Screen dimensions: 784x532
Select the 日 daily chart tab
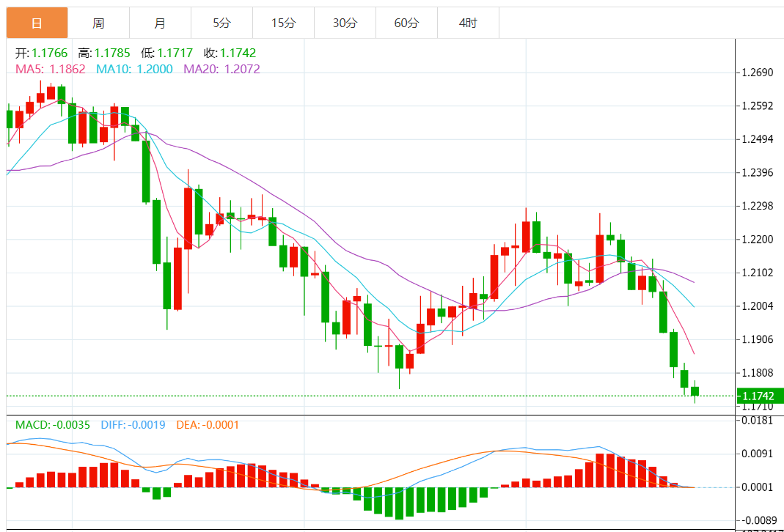pos(37,23)
